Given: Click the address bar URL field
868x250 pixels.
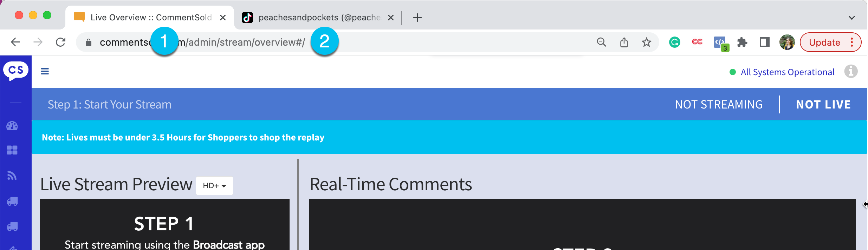Looking at the screenshot, I should coord(422,42).
